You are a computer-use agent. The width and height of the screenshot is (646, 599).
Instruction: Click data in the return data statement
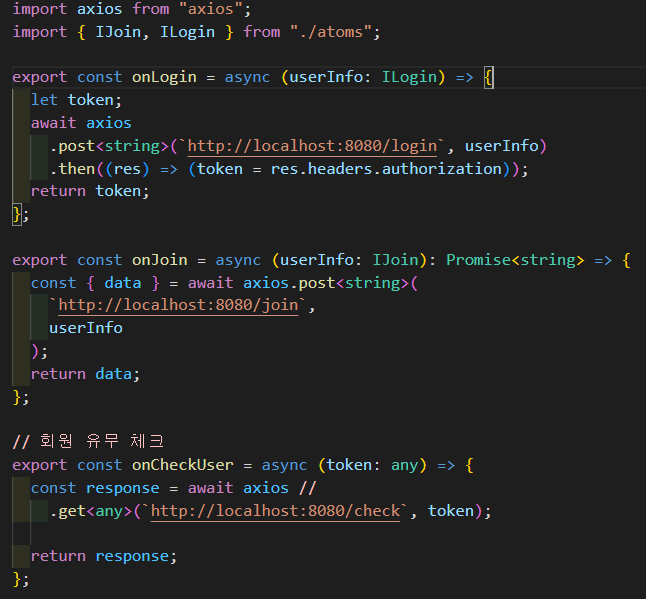pyautogui.click(x=113, y=374)
